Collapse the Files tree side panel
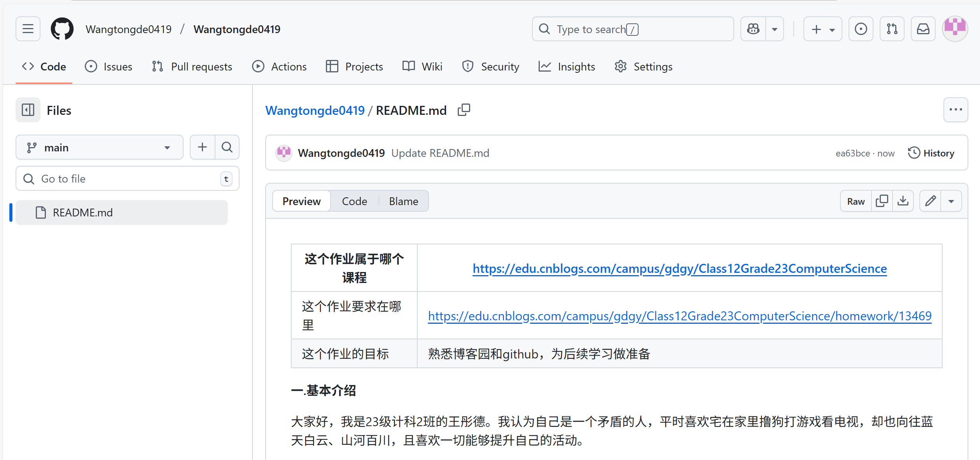Image resolution: width=980 pixels, height=460 pixels. tap(28, 110)
